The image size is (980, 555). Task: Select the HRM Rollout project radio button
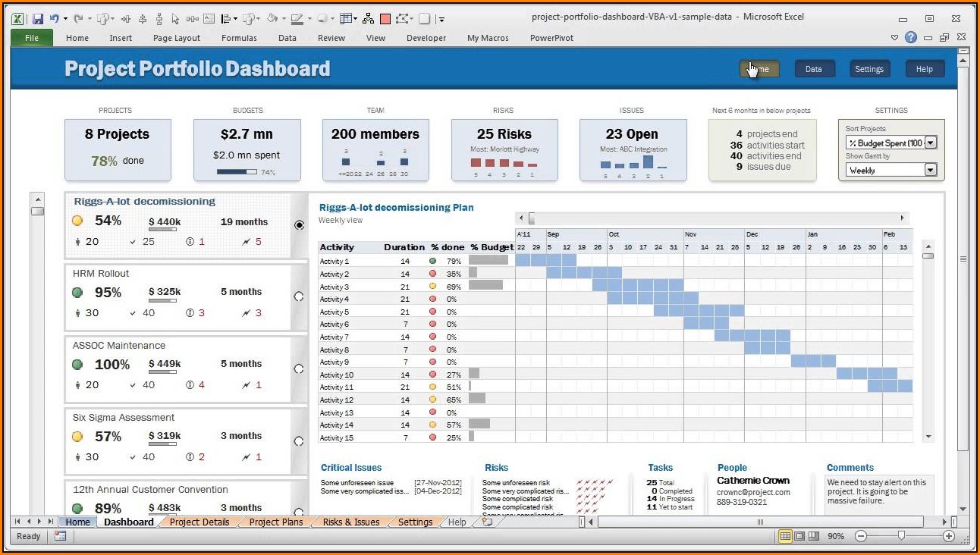point(299,296)
